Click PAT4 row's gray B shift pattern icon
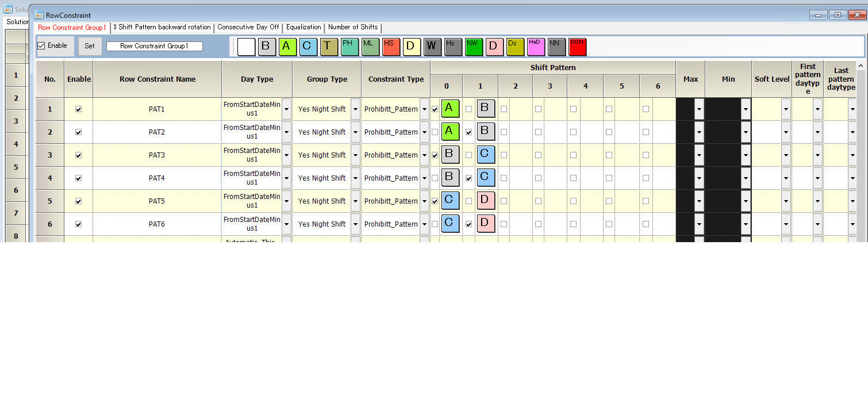 [450, 177]
